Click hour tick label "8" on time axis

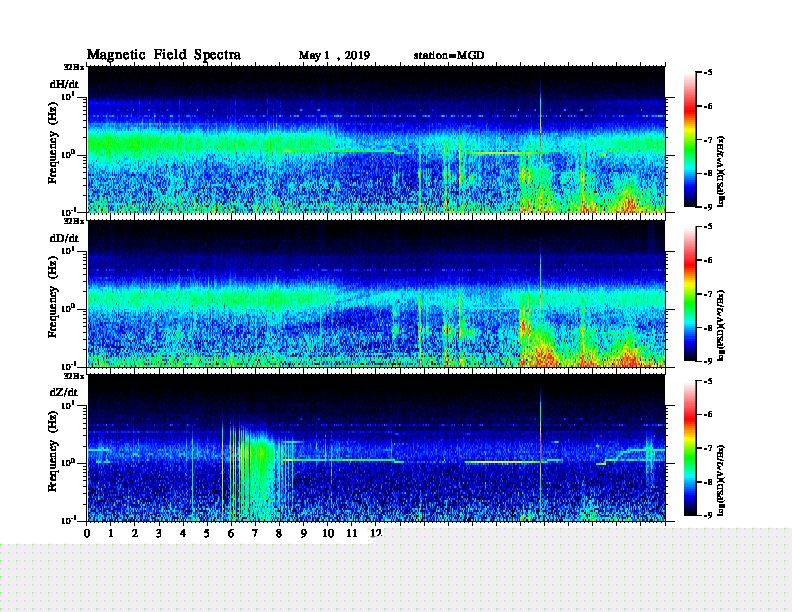(279, 533)
